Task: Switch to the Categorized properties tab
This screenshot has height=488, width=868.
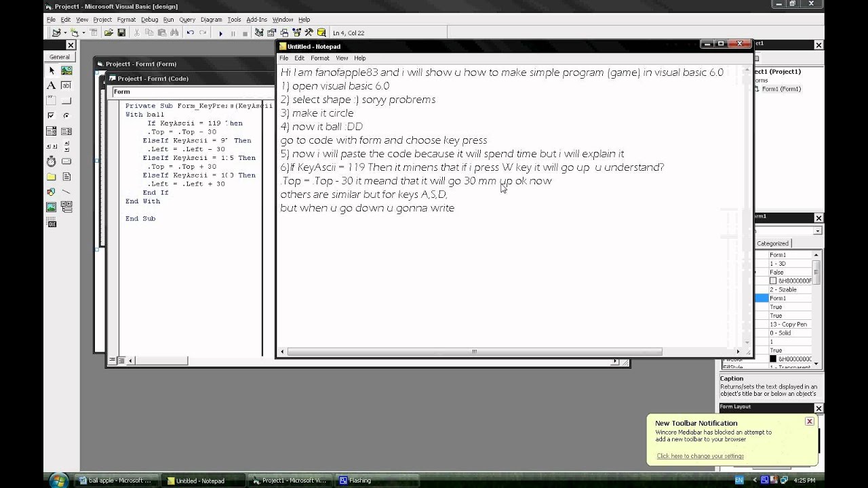Action: coord(772,243)
